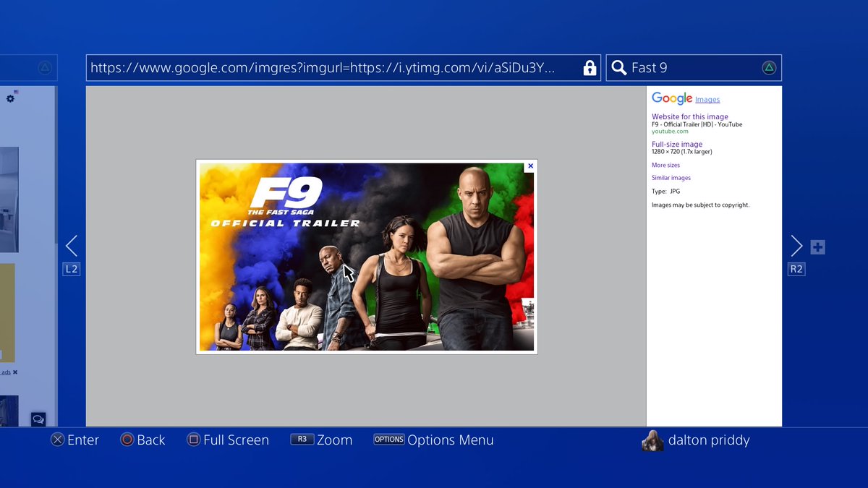Click the padlock secure-site icon
This screenshot has height=488, width=868.
click(x=590, y=68)
